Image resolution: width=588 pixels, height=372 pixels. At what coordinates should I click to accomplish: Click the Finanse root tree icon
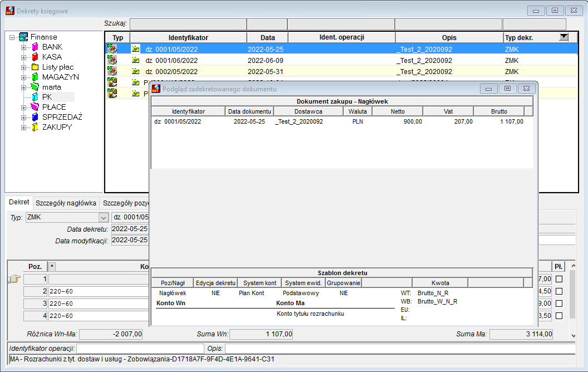(23, 37)
